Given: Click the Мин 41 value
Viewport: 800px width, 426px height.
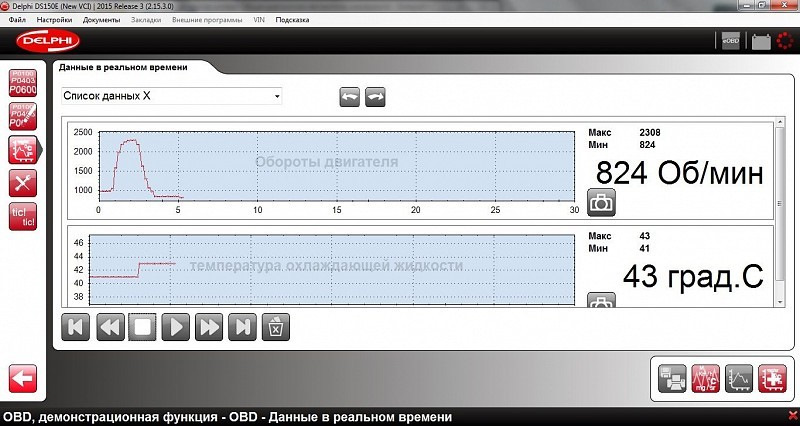Looking at the screenshot, I should pos(644,248).
